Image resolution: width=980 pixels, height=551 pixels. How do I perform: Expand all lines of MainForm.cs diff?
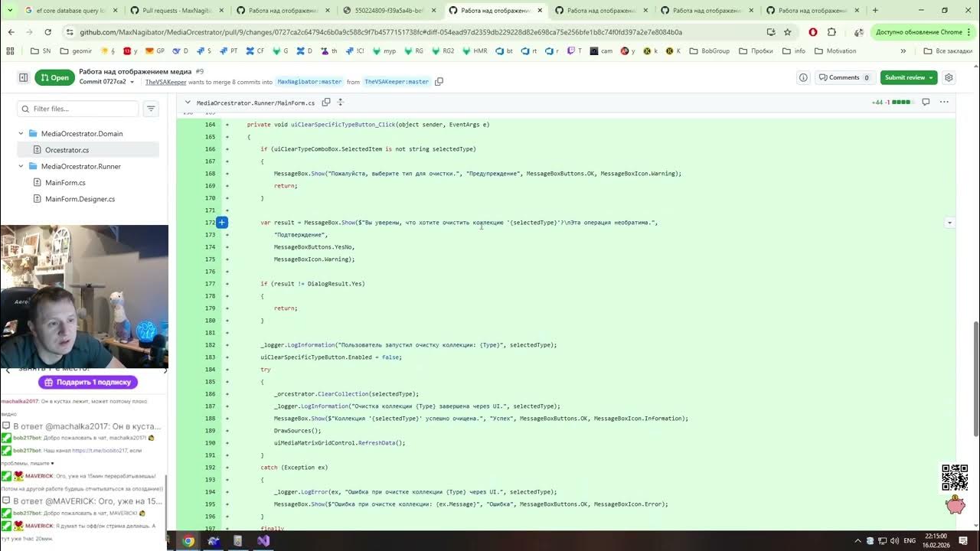click(341, 102)
